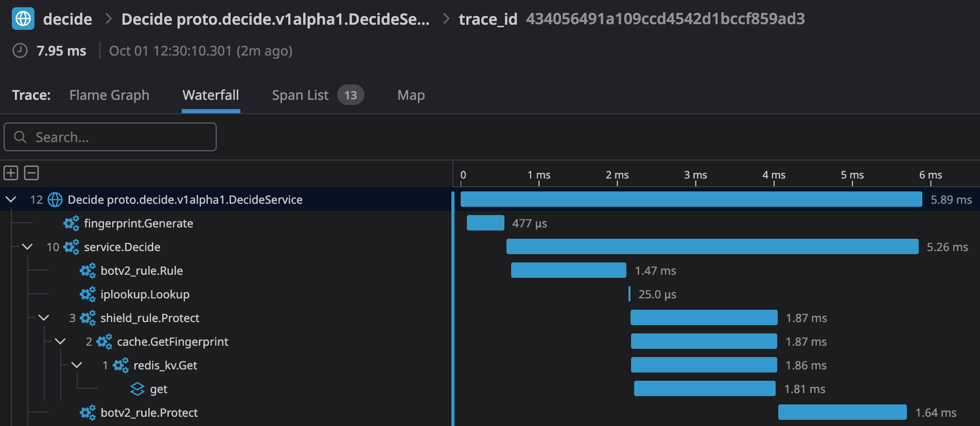Click the iplookup.Lookup 25.0 µs marker
The height and width of the screenshot is (426, 980).
(629, 294)
